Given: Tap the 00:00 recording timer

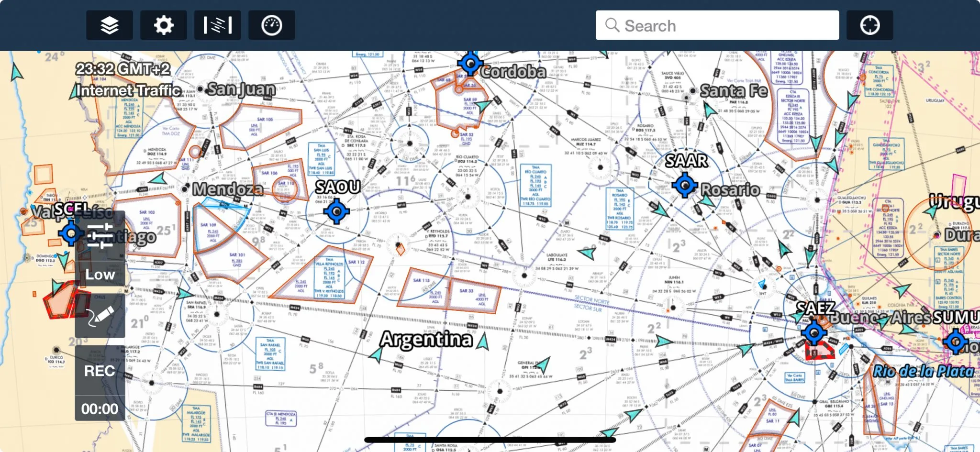Looking at the screenshot, I should pyautogui.click(x=100, y=409).
